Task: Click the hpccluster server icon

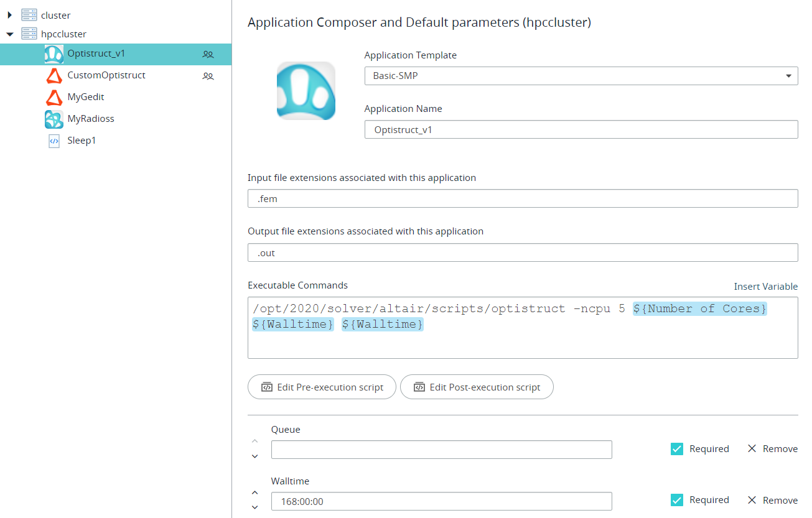Action: pos(29,34)
